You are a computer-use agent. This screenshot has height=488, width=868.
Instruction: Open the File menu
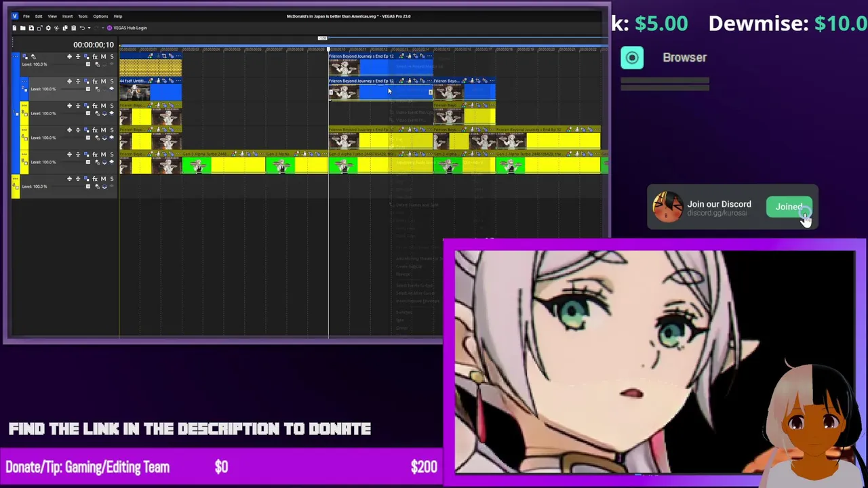[26, 16]
